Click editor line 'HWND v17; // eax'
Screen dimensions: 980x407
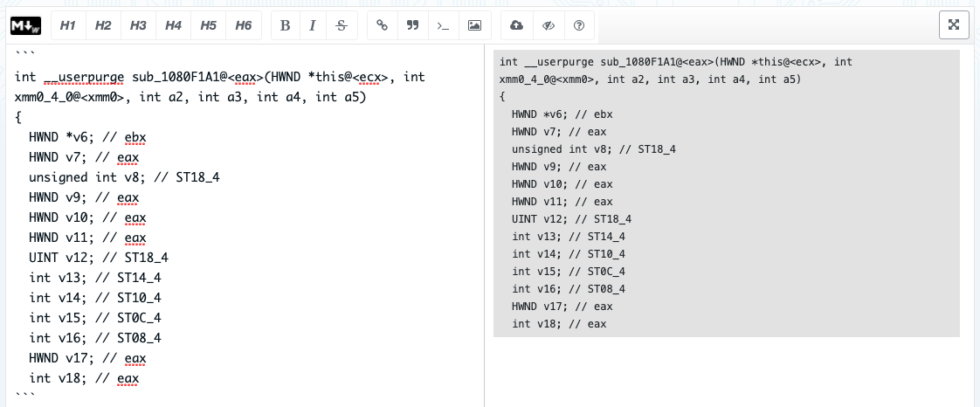(87, 358)
